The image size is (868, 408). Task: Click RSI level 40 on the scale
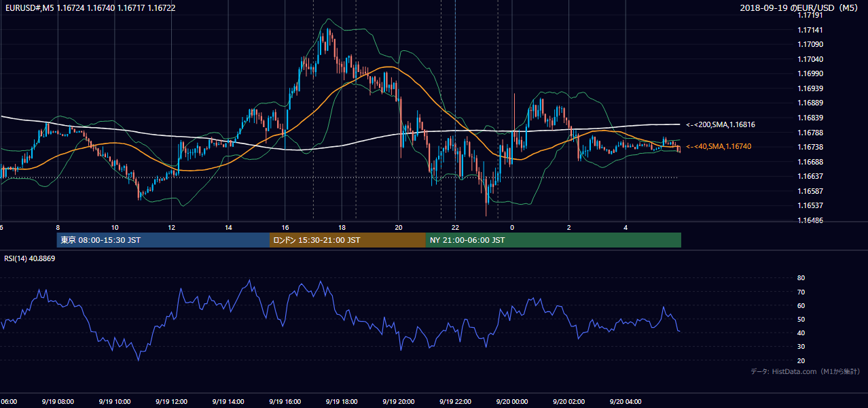point(801,333)
